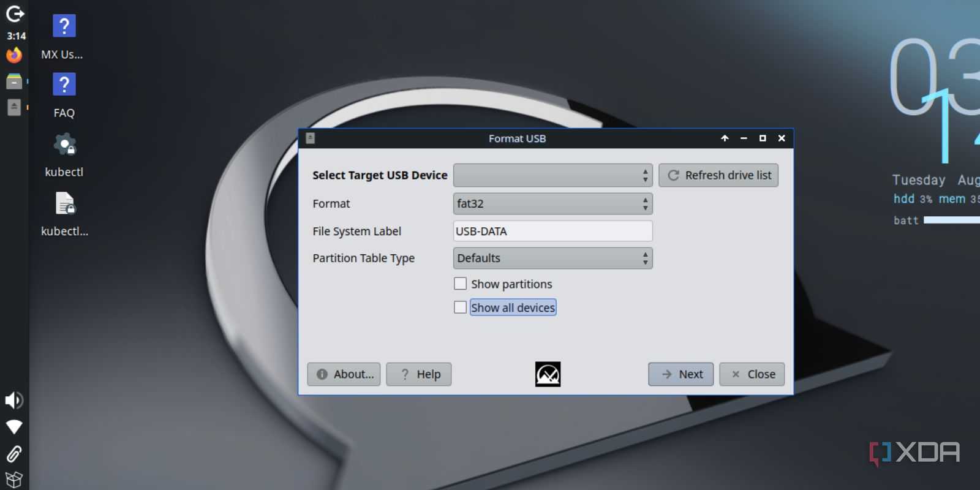Close the Format USB window via X
The image size is (980, 490).
point(782,138)
